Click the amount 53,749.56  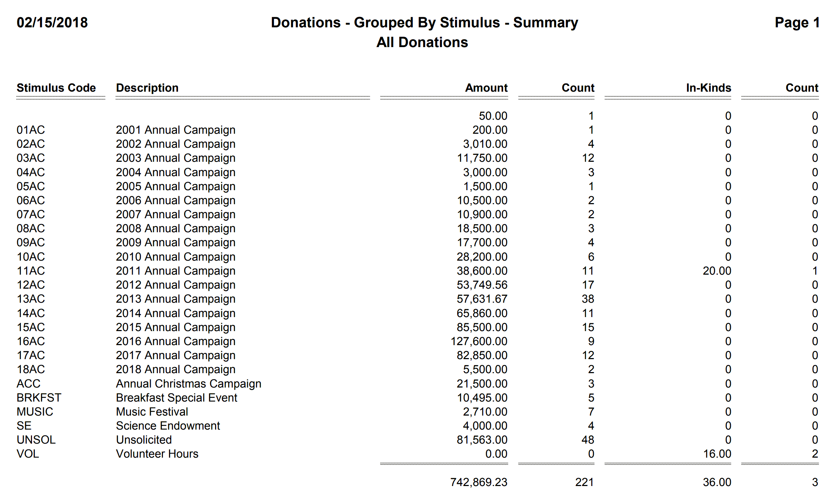point(482,285)
